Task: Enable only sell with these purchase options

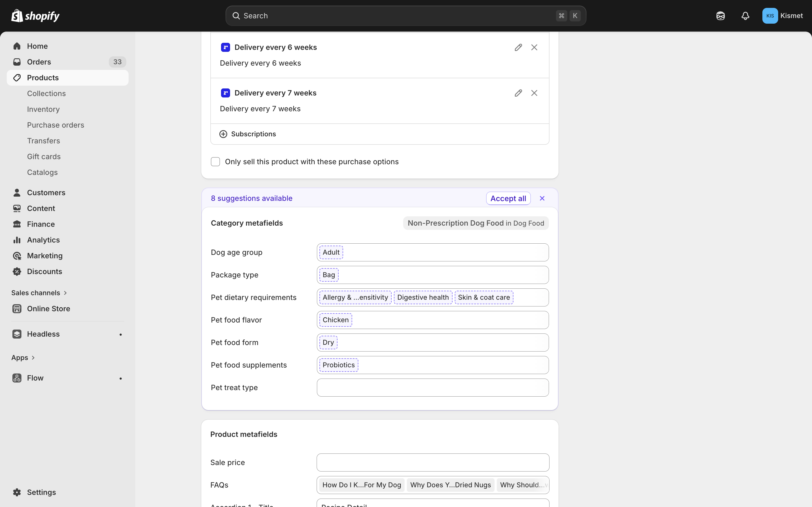Action: pyautogui.click(x=215, y=161)
